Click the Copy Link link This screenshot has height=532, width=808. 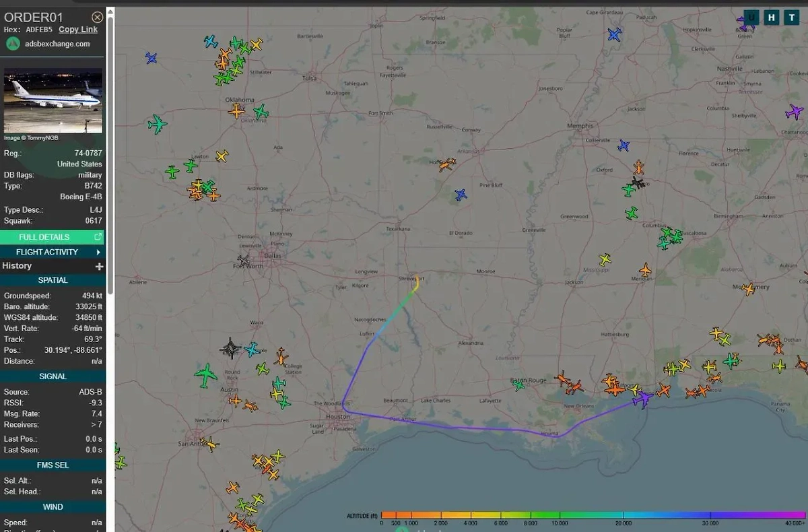[78, 30]
